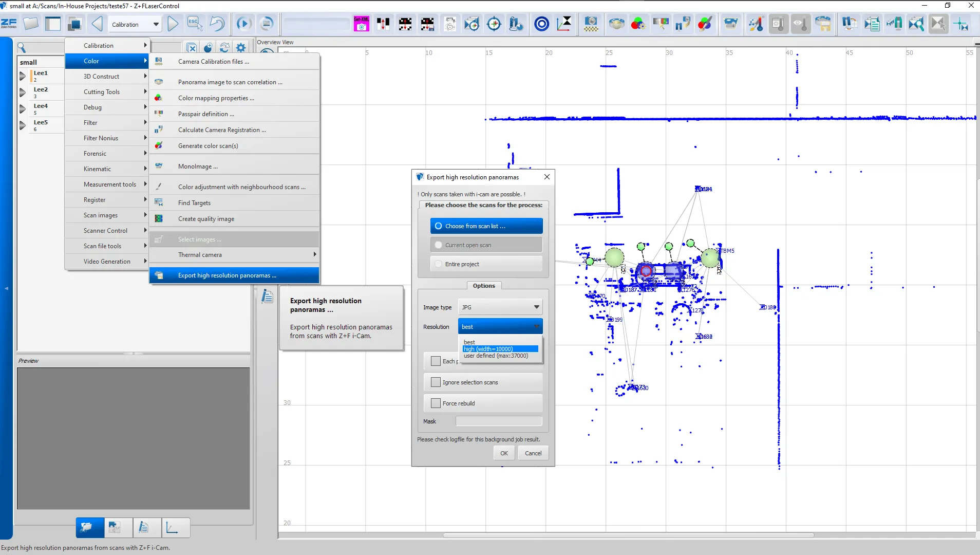Open the 3D Construct submenu
The height and width of the screenshot is (555, 980).
(x=107, y=77)
